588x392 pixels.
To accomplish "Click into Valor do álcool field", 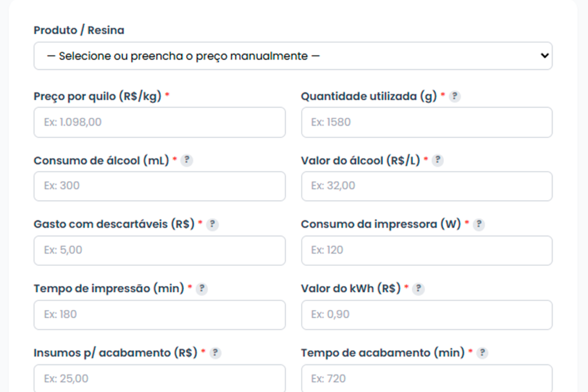I will pyautogui.click(x=427, y=186).
